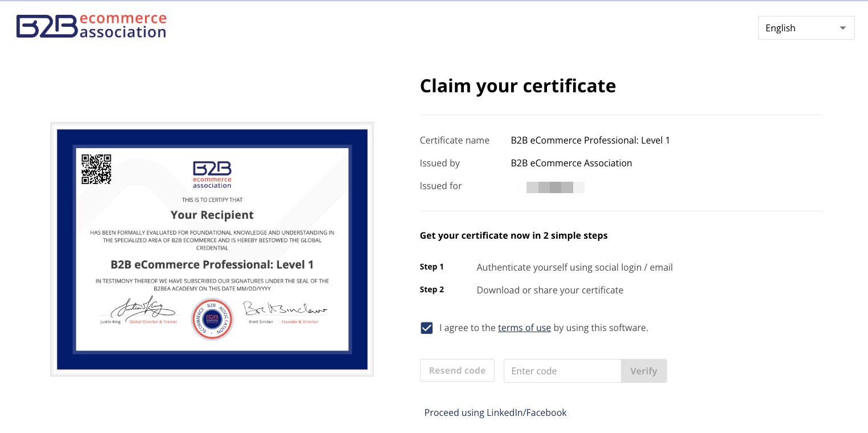Click the 'Step 2' label
The image size is (868, 433).
pyautogui.click(x=431, y=289)
